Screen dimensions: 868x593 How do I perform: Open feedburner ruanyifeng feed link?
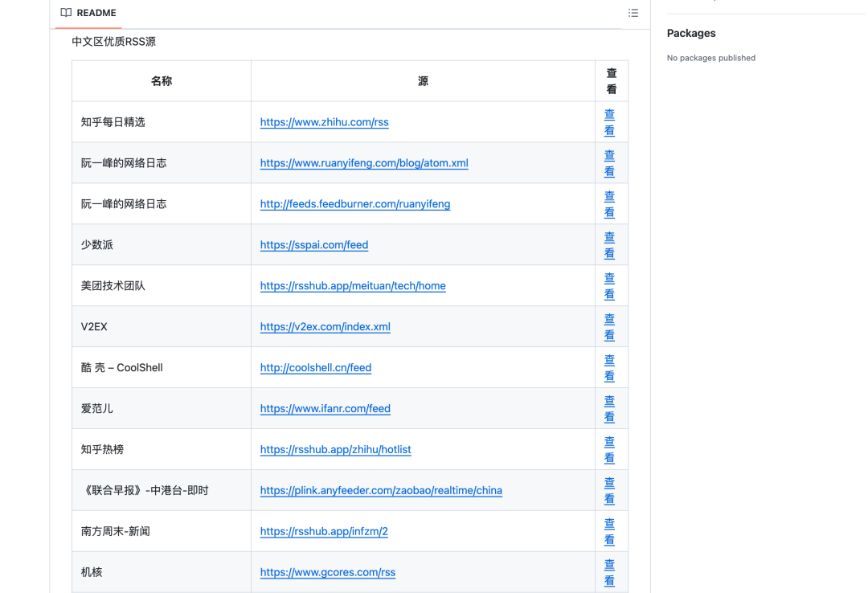pos(355,204)
